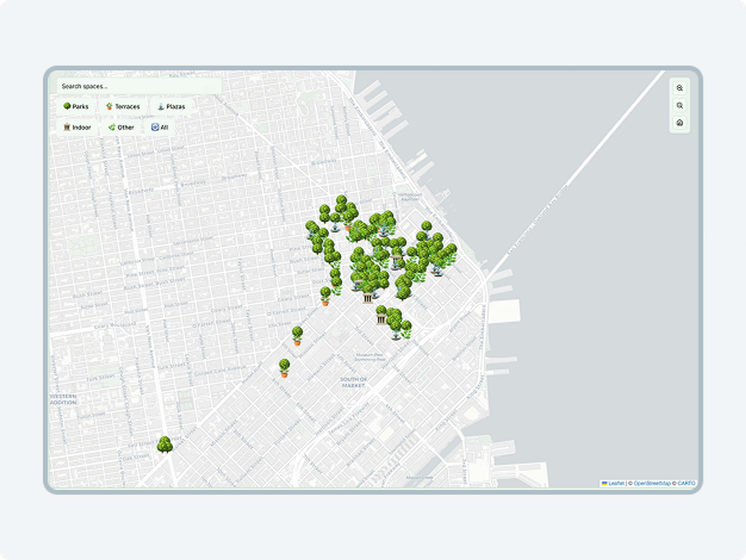
Task: Click the lowest potted-plant terrace marker
Action: pyautogui.click(x=284, y=368)
